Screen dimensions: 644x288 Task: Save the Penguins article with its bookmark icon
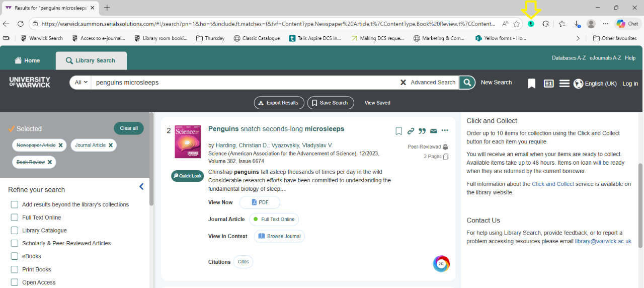click(398, 131)
